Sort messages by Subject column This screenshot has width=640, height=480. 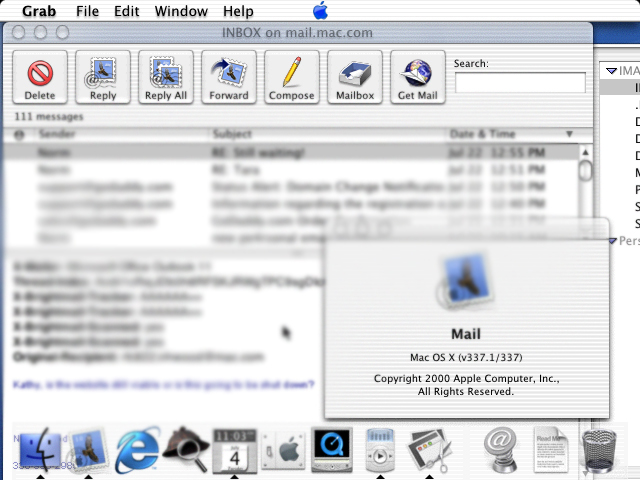click(328, 134)
